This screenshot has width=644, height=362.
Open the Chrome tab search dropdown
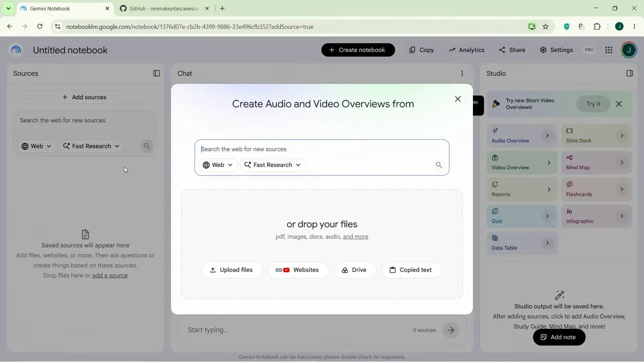[8, 9]
